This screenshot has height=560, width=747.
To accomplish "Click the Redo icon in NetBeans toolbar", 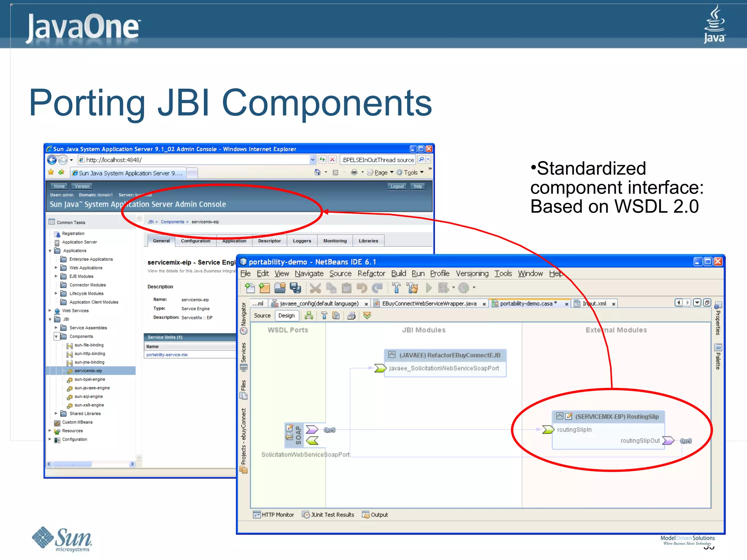I will (x=377, y=288).
